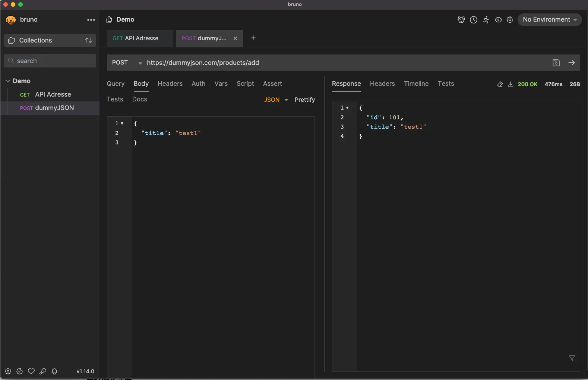Click the v1.14.0 version label
Screen dimensions: 588x380
pos(85,371)
